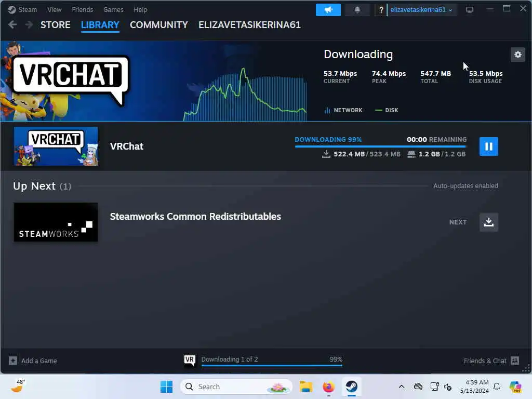Click the Auto-updates enabled text
The image size is (532, 399).
465,186
